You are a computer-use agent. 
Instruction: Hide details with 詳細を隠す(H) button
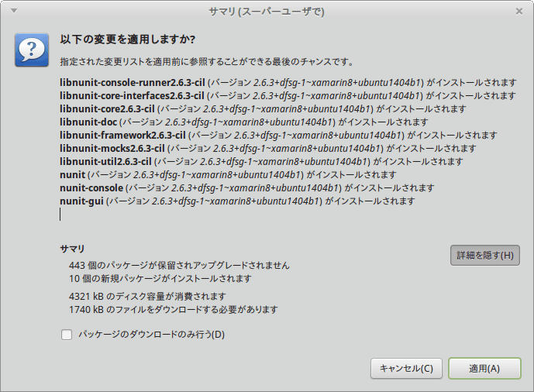[x=485, y=255]
